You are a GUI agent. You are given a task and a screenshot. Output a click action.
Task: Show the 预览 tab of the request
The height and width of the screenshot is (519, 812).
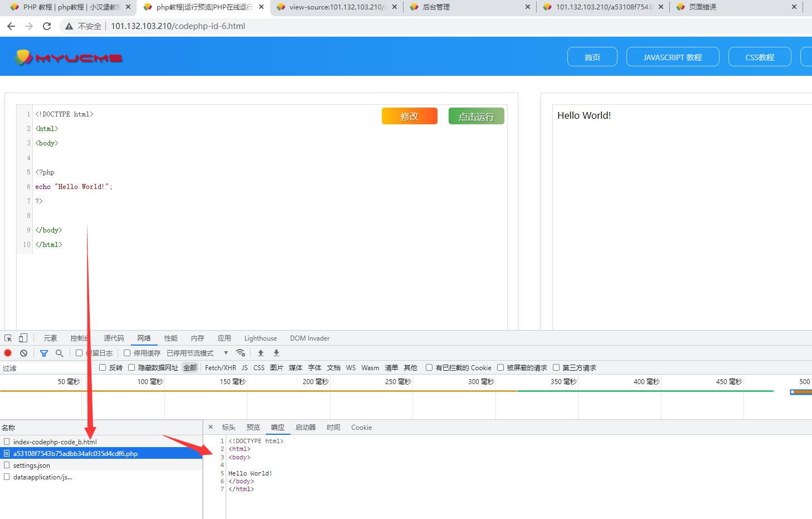point(253,427)
